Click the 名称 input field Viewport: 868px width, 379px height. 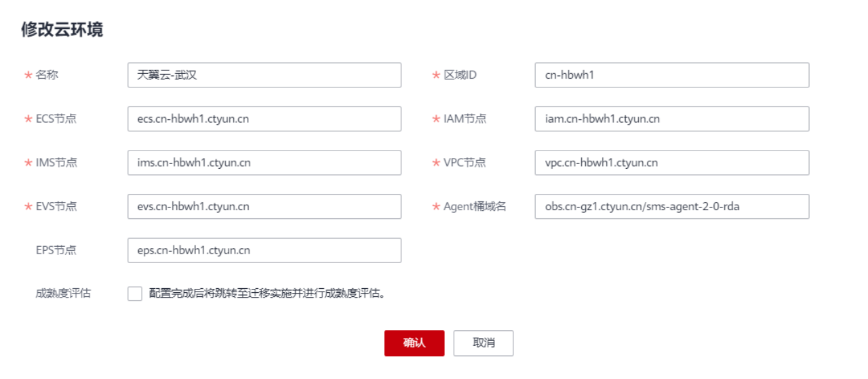pyautogui.click(x=264, y=75)
